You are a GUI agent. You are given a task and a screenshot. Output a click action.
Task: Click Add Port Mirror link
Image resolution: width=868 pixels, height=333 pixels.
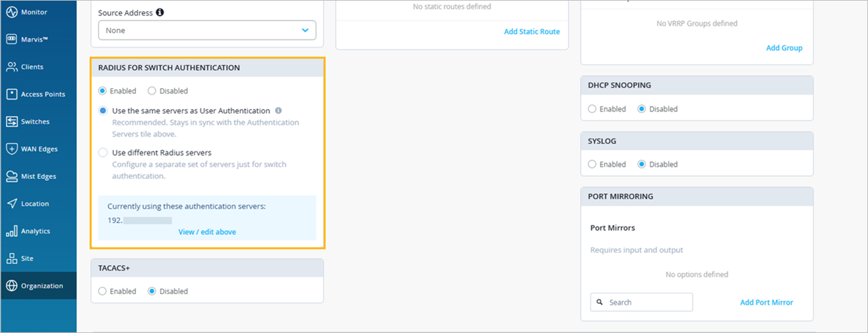click(767, 303)
